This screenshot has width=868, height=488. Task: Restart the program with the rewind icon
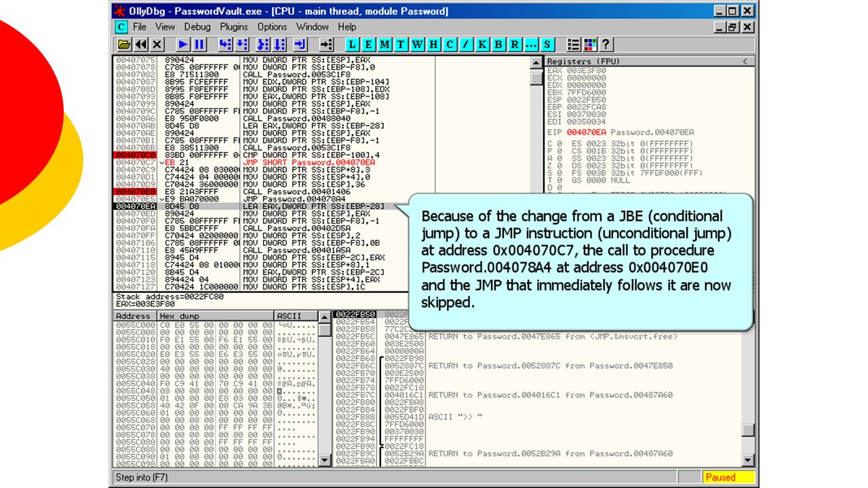pyautogui.click(x=141, y=44)
